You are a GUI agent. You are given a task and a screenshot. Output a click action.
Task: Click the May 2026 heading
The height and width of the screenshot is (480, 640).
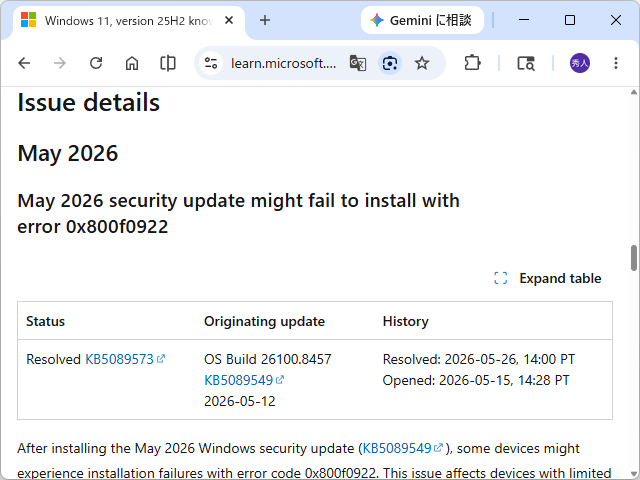tap(68, 153)
